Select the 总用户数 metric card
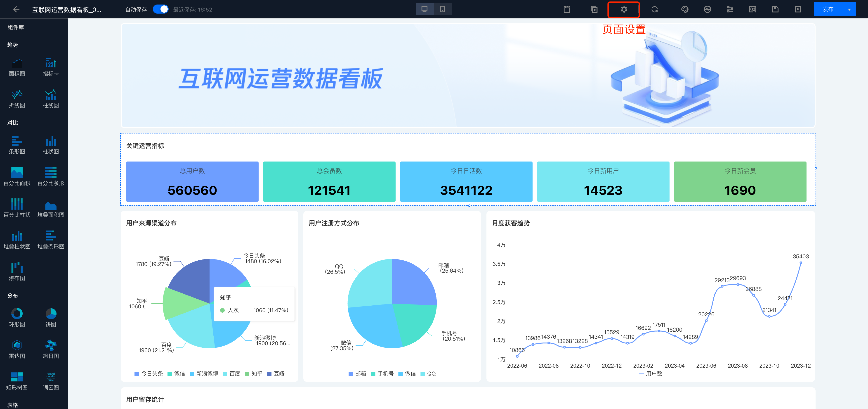868x409 pixels. pos(192,181)
